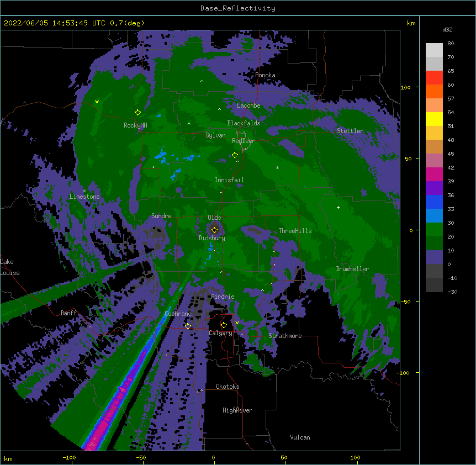Select the light blue 33–30 dBZ legend swatch
476x465 pixels.
pos(434,216)
